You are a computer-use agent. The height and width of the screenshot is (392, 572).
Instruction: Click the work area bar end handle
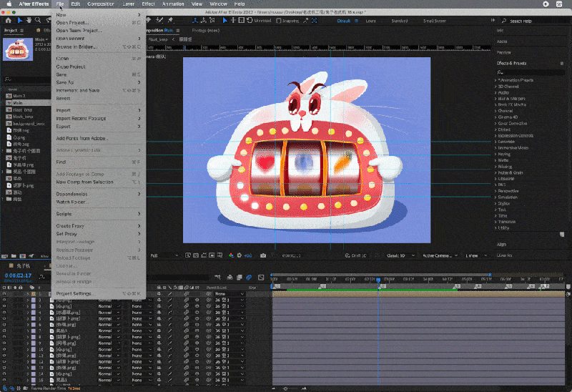490,274
